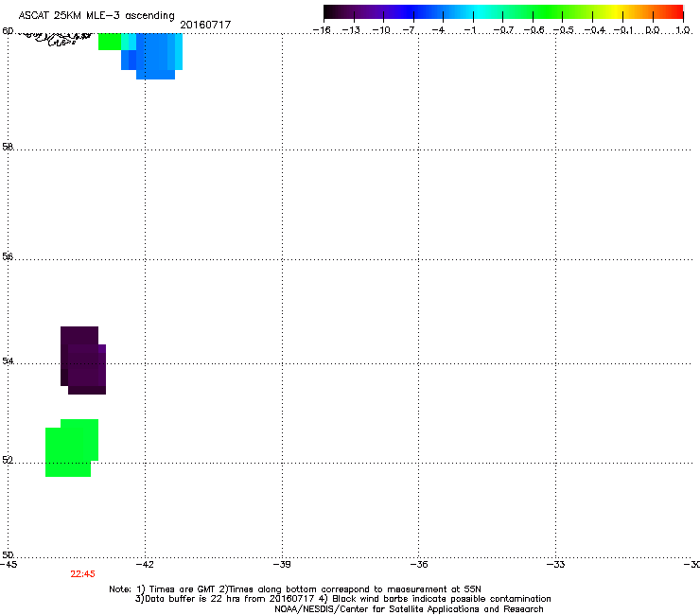Click the green data patch near latitude 52
Image resolution: width=700 pixels, height=615 pixels.
click(72, 448)
